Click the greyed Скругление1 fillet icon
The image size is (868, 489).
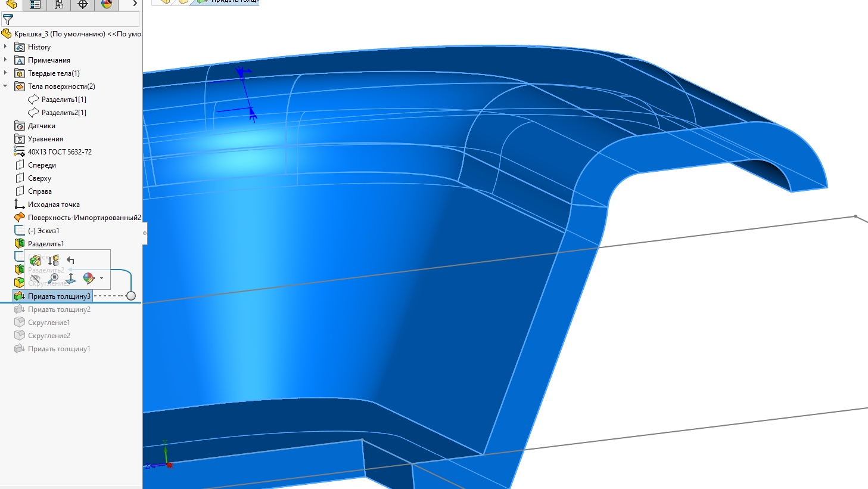click(20, 323)
